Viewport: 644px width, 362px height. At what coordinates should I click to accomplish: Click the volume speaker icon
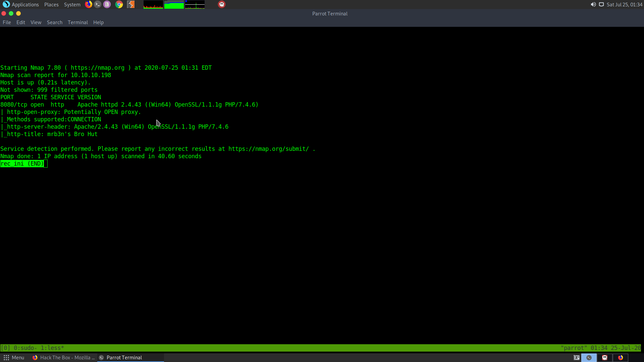[593, 4]
